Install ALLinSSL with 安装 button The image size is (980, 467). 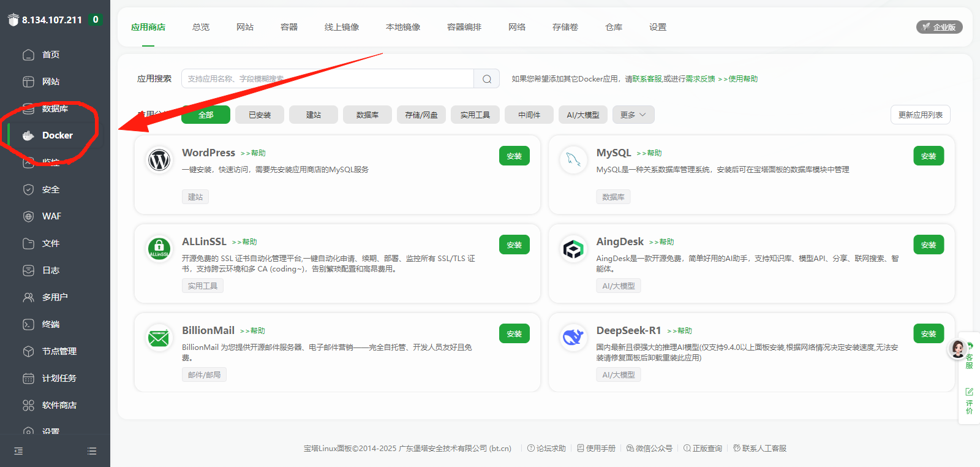coord(514,245)
